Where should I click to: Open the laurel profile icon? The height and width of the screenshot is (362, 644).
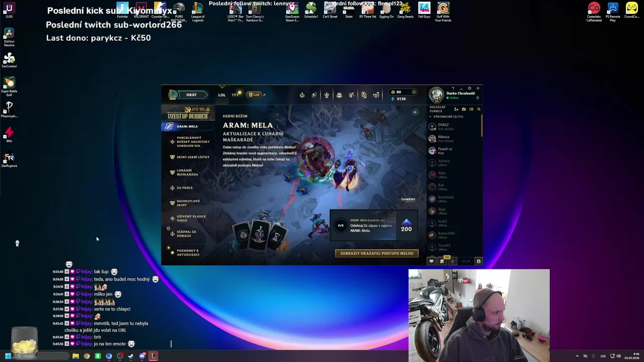coord(327,95)
